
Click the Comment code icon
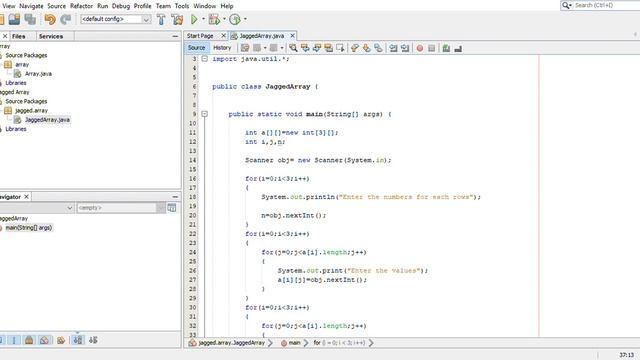point(446,48)
